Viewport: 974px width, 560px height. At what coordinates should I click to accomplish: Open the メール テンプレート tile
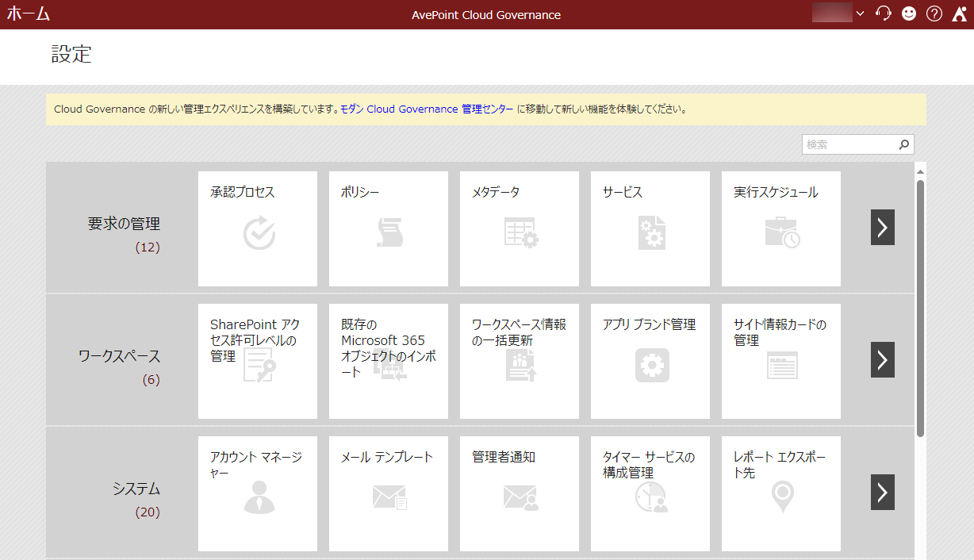tap(389, 493)
